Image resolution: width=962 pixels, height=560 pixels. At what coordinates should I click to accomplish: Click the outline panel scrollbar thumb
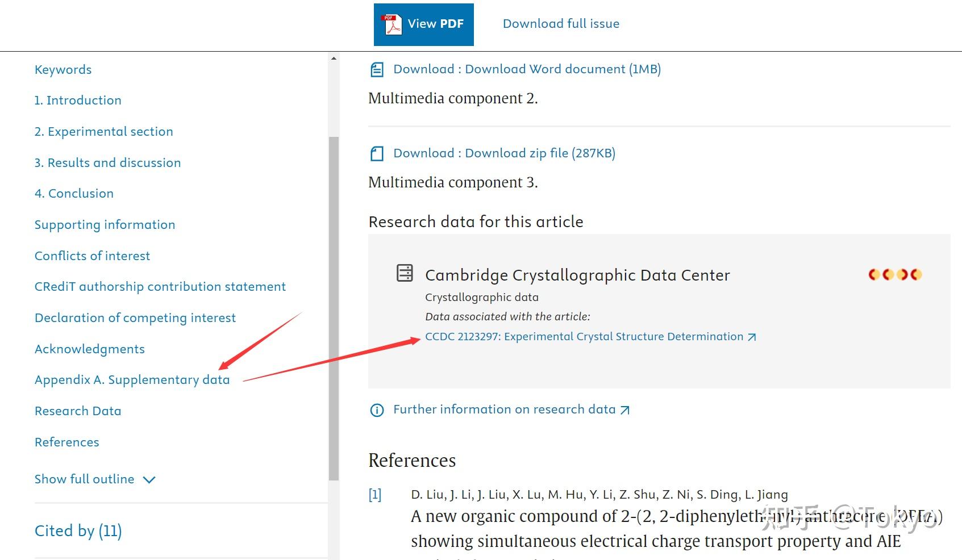click(334, 307)
